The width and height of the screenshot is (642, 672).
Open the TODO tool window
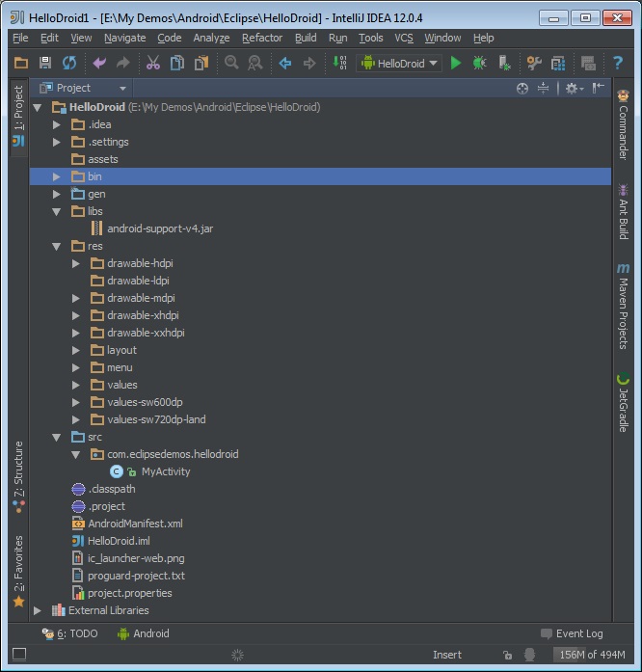click(x=69, y=633)
